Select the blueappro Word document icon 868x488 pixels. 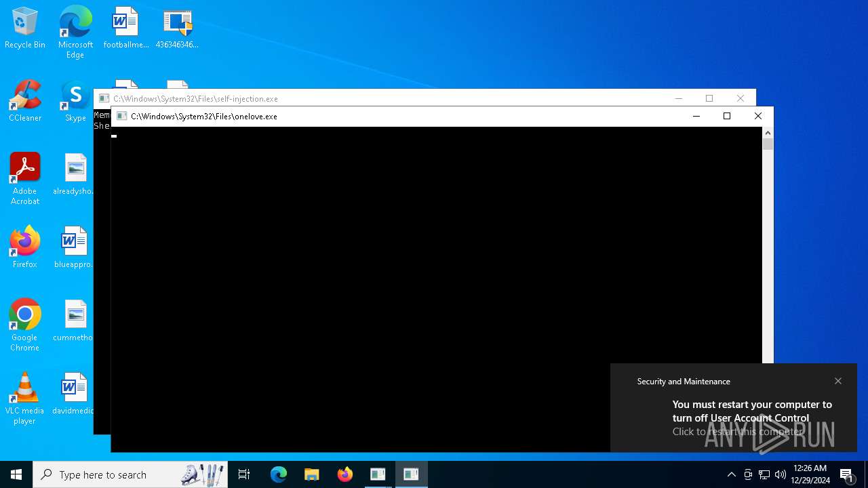coord(74,248)
